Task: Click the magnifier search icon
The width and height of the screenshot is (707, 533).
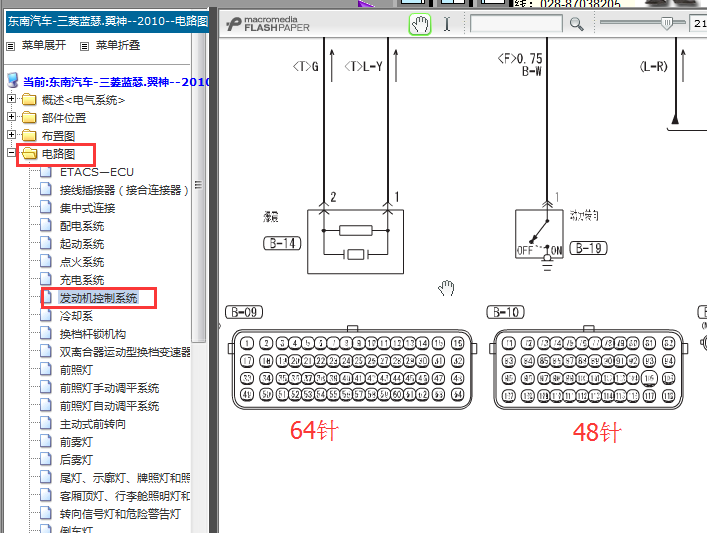Action: click(576, 24)
